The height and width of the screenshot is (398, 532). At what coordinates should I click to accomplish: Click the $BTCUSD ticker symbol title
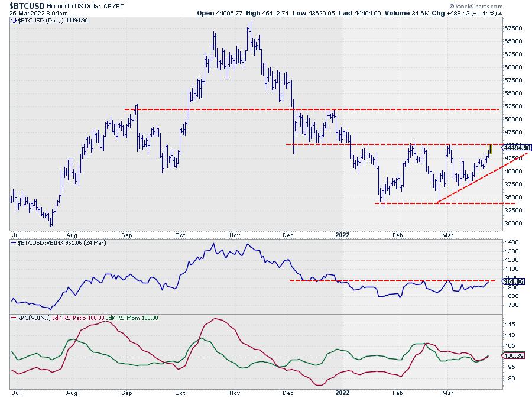[x=27, y=5]
